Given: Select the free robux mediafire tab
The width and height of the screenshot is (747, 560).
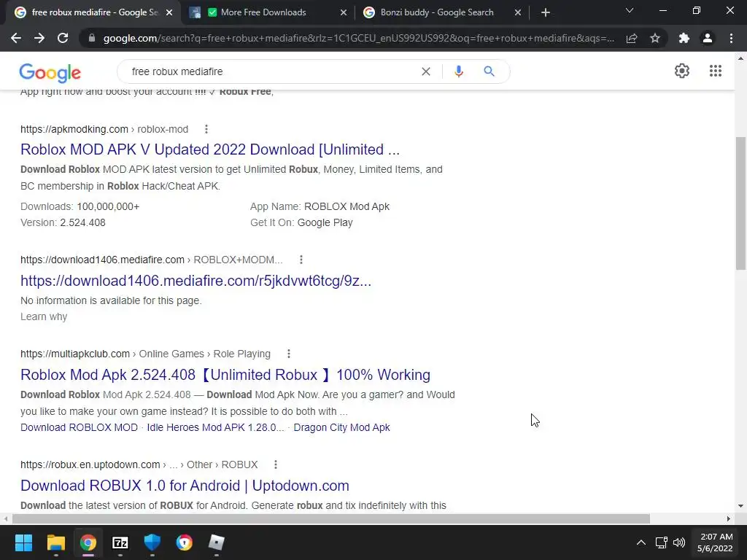Looking at the screenshot, I should pos(94,12).
